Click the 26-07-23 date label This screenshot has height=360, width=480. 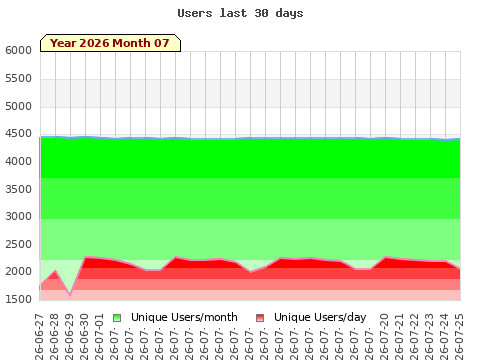point(429,337)
